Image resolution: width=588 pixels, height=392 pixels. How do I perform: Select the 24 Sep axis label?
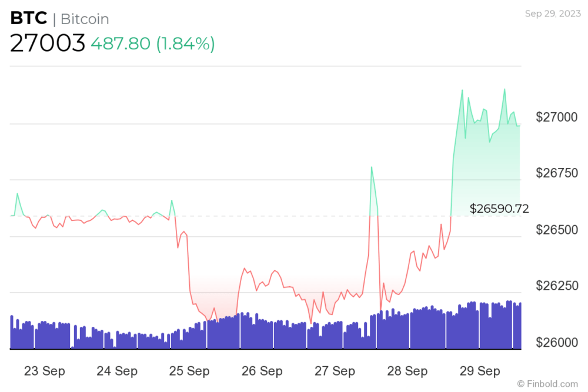117,371
